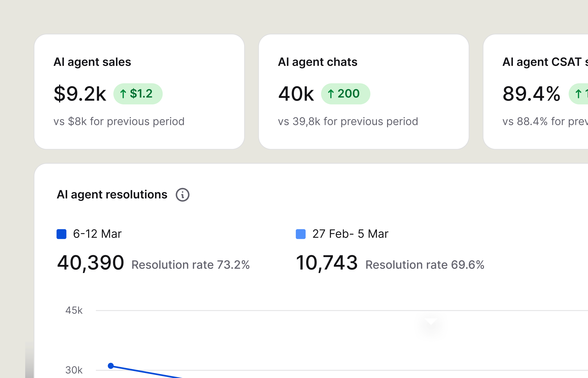The image size is (588, 378).
Task: Click the AI agent sales heading
Action: 92,62
